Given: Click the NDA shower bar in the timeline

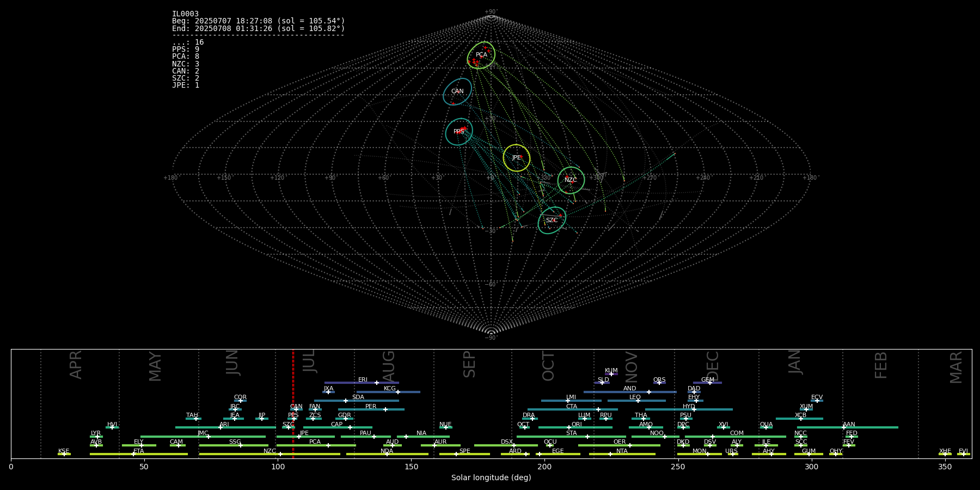Looking at the screenshot, I should click(387, 454).
